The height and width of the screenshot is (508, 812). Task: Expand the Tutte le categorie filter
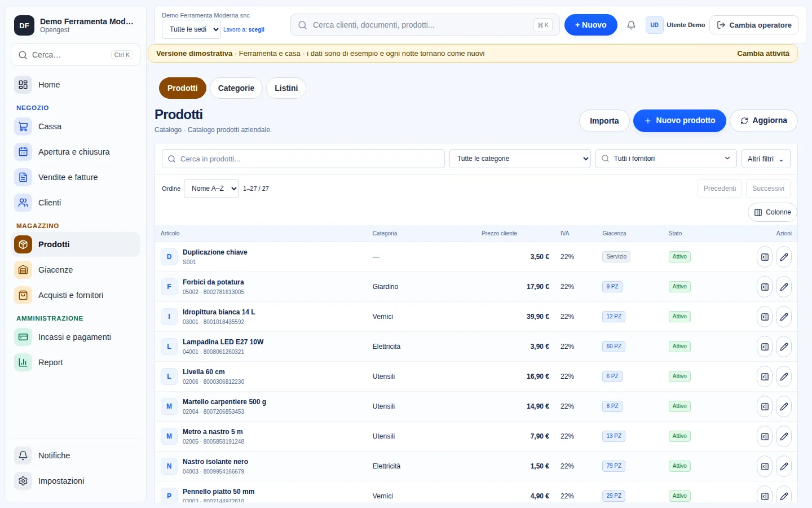click(x=520, y=159)
